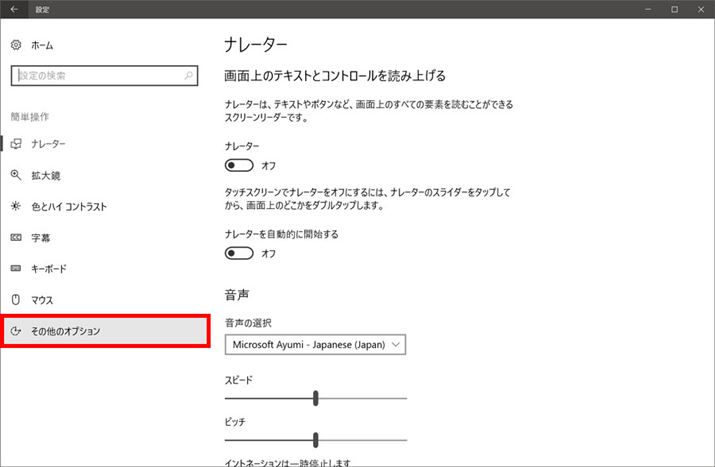Image resolution: width=715 pixels, height=467 pixels.
Task: Select 字幕 in the sidebar
Action: click(x=41, y=238)
